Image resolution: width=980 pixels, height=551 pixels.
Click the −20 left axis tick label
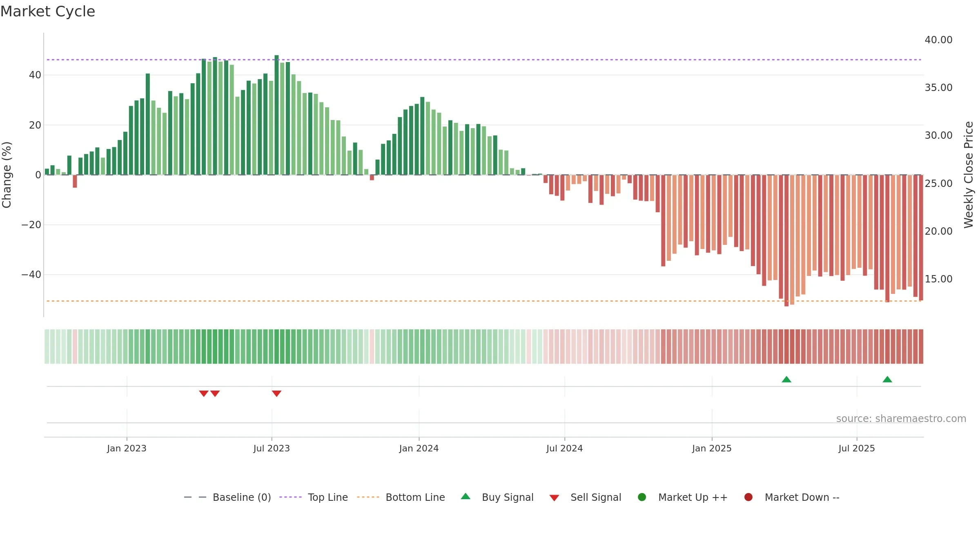[x=31, y=225]
